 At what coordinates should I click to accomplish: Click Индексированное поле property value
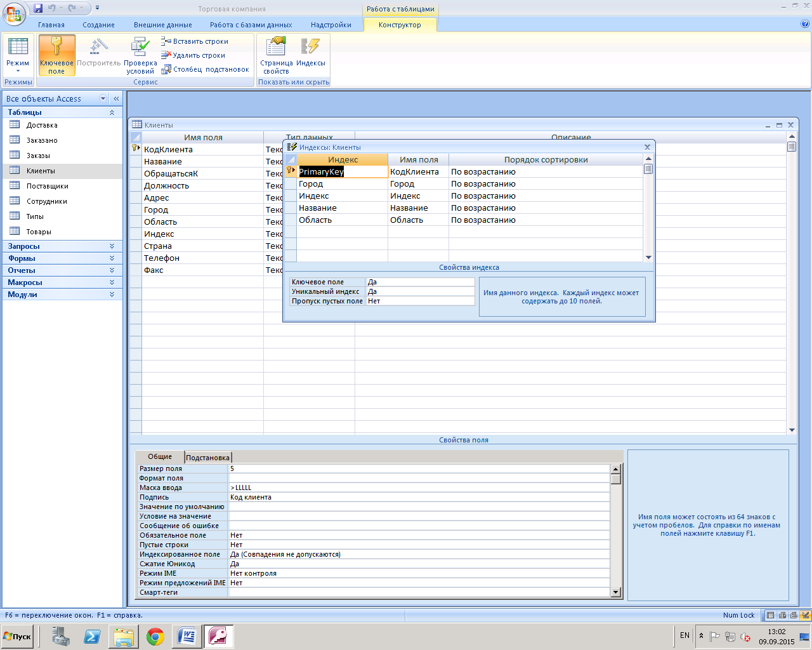(x=419, y=554)
